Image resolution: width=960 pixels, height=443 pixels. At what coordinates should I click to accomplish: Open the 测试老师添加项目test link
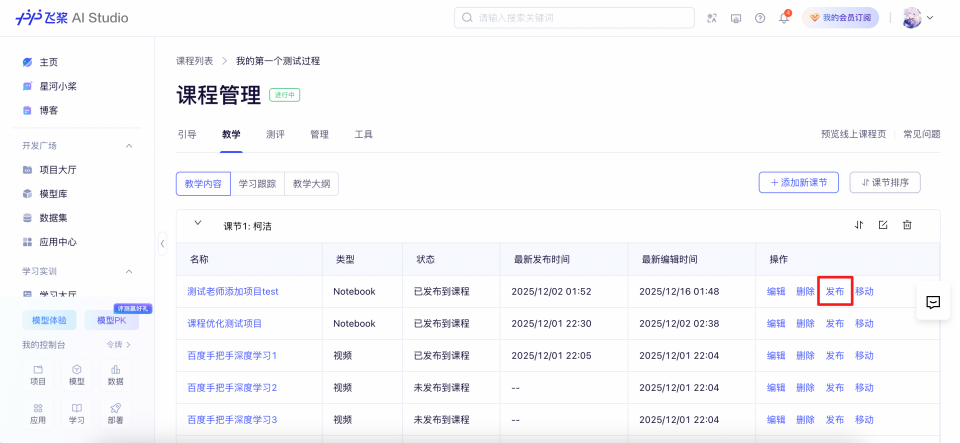[232, 291]
